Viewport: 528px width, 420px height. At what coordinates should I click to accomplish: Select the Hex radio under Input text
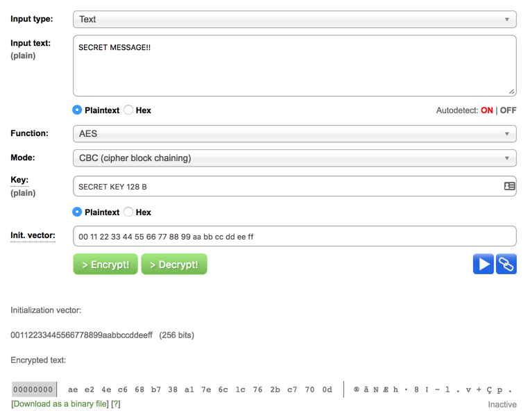[129, 110]
